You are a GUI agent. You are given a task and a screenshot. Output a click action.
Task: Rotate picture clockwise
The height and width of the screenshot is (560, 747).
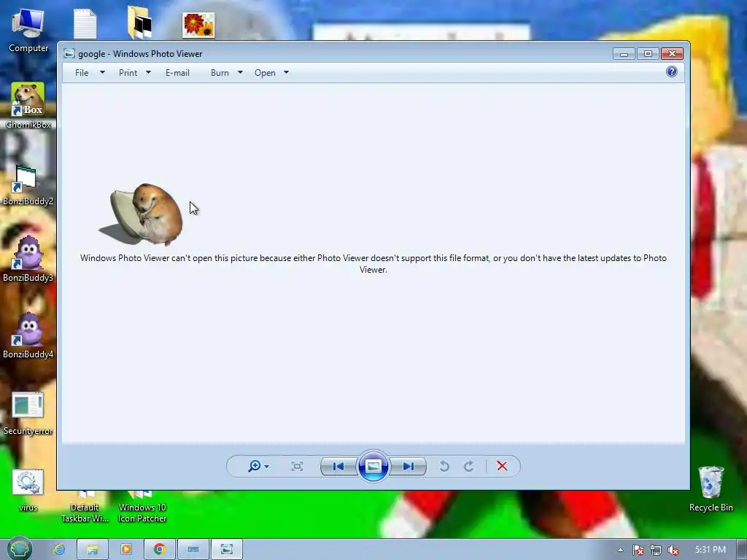click(x=469, y=466)
